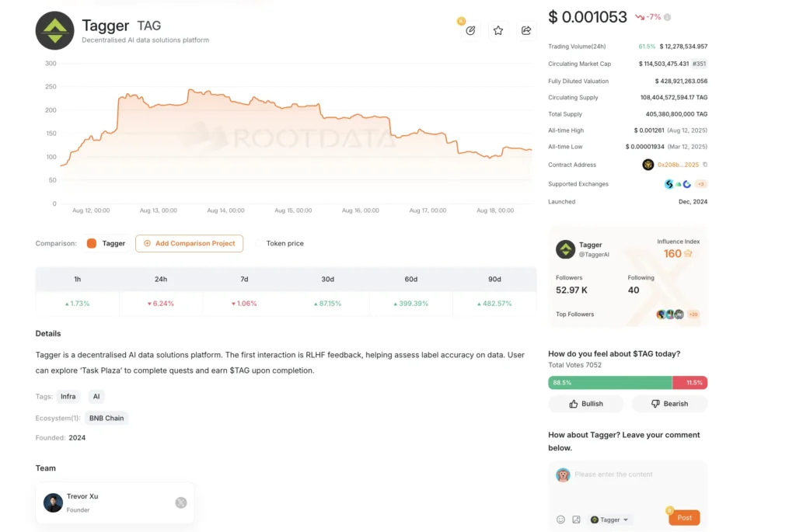
Task: Click the Tagger logo icon
Action: tap(55, 30)
